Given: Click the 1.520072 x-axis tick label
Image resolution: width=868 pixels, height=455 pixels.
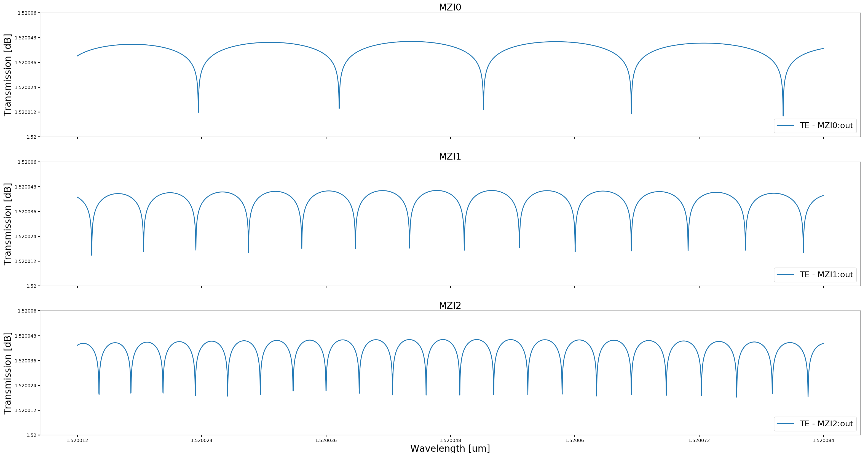Looking at the screenshot, I should pyautogui.click(x=699, y=440).
